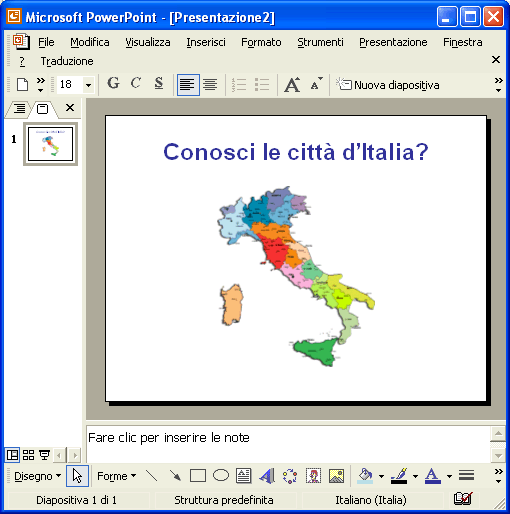
Task: Click the font size field showing 18
Action: point(70,85)
